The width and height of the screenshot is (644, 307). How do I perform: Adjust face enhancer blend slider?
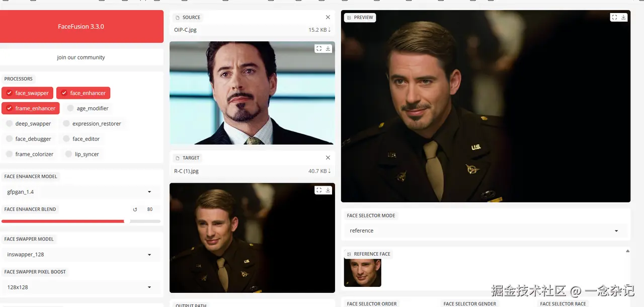tap(81, 221)
